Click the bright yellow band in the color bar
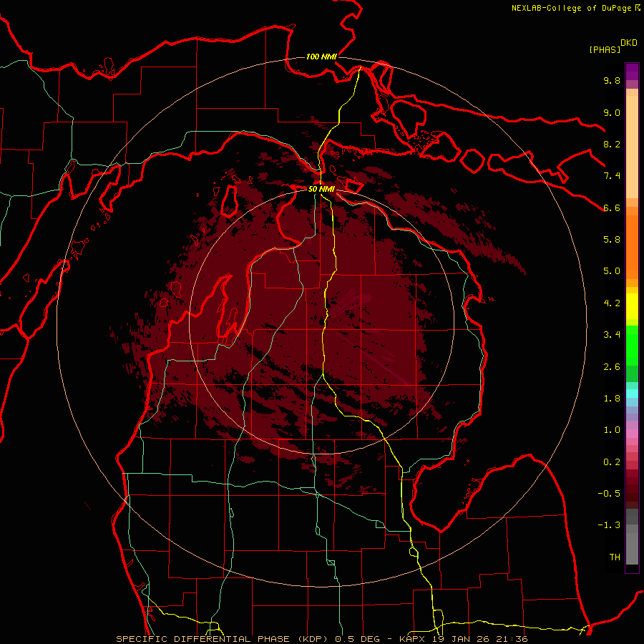This screenshot has width=644, height=644. click(632, 306)
